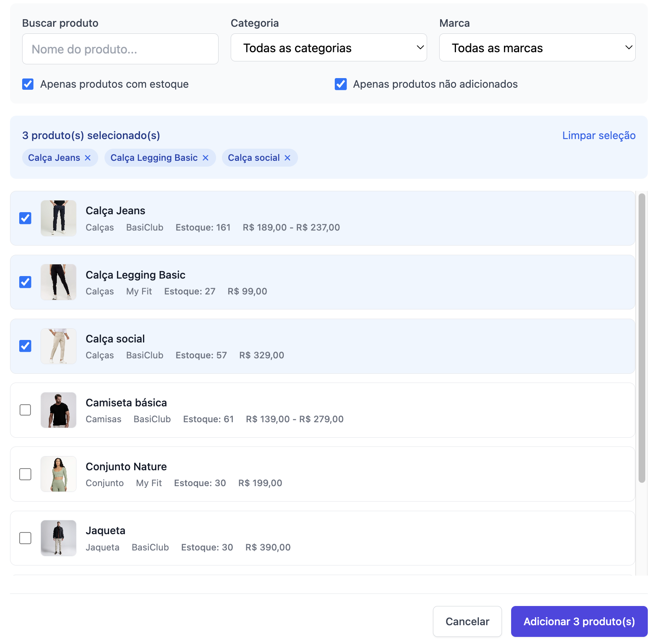Click the Calça Legging Basic product image
Screen dimensions: 662x644
click(x=59, y=282)
